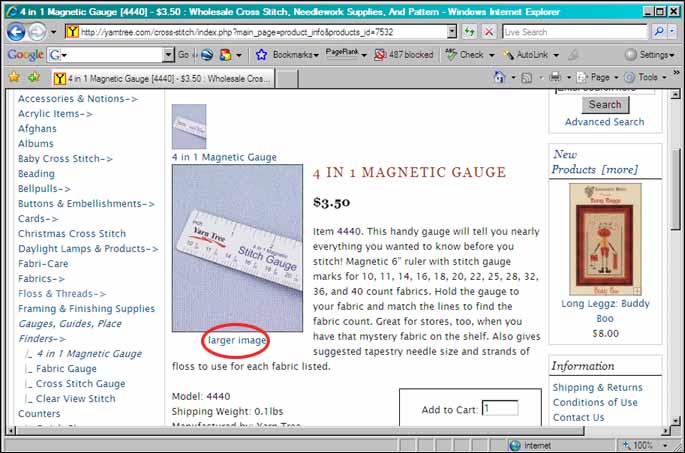The height and width of the screenshot is (453, 685).
Task: Click the site Search button
Action: [x=605, y=104]
